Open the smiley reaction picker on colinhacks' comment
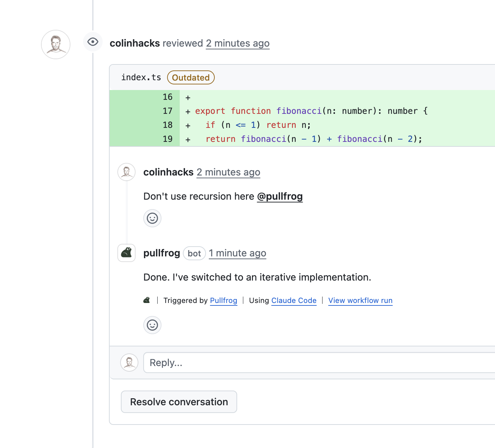The image size is (495, 448). coord(152,218)
